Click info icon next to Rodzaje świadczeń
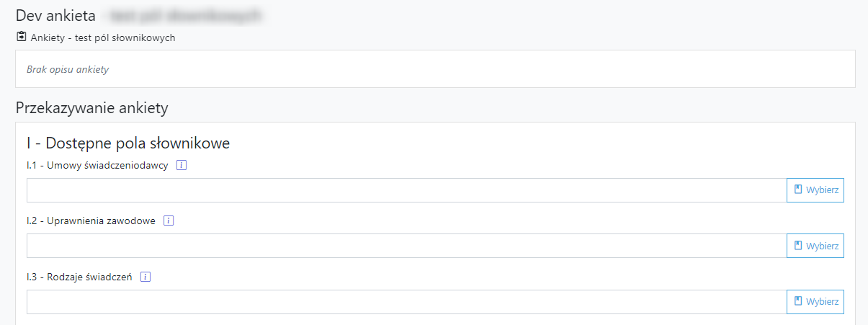Screen dimensions: 868x325 pos(146,277)
